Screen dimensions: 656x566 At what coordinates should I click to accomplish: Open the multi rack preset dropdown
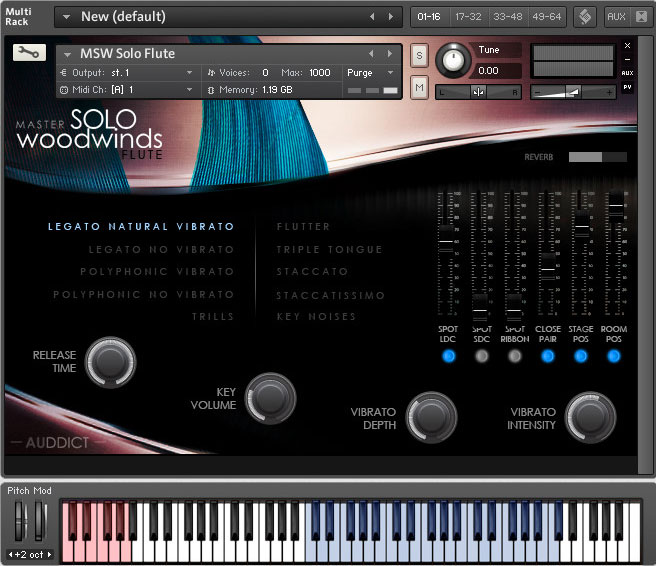pyautogui.click(x=69, y=17)
